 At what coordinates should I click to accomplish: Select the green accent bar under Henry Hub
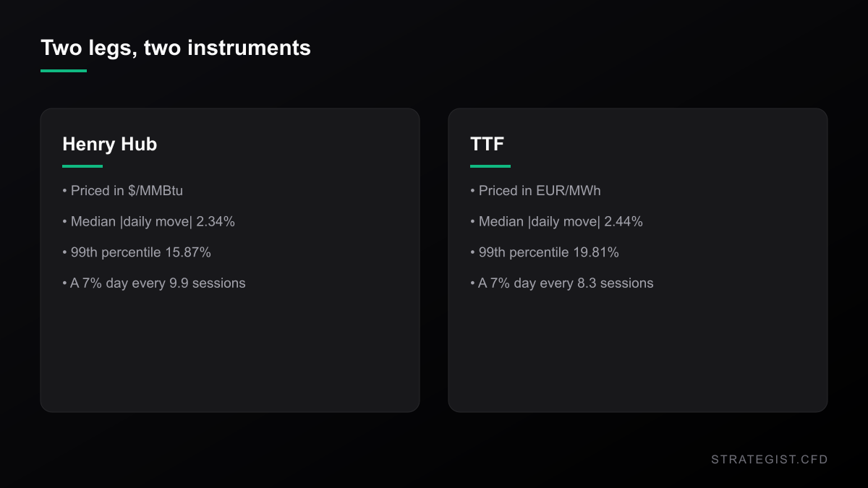pyautogui.click(x=82, y=166)
